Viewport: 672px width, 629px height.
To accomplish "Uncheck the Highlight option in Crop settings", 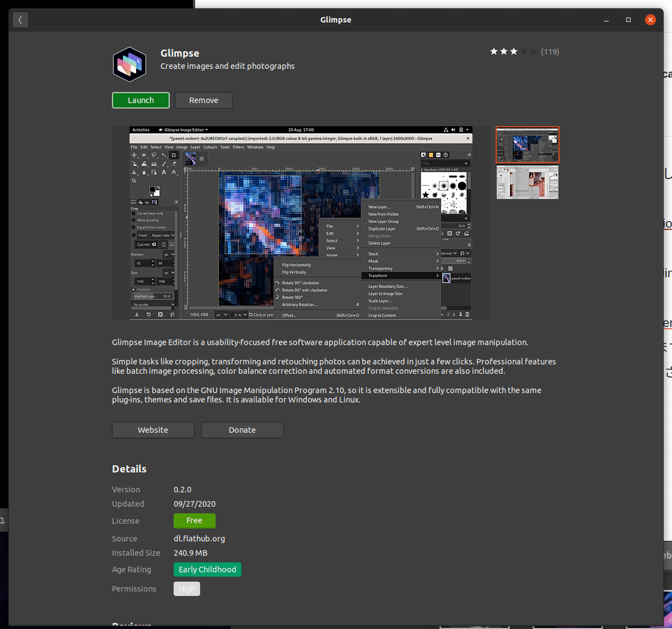I will click(133, 290).
